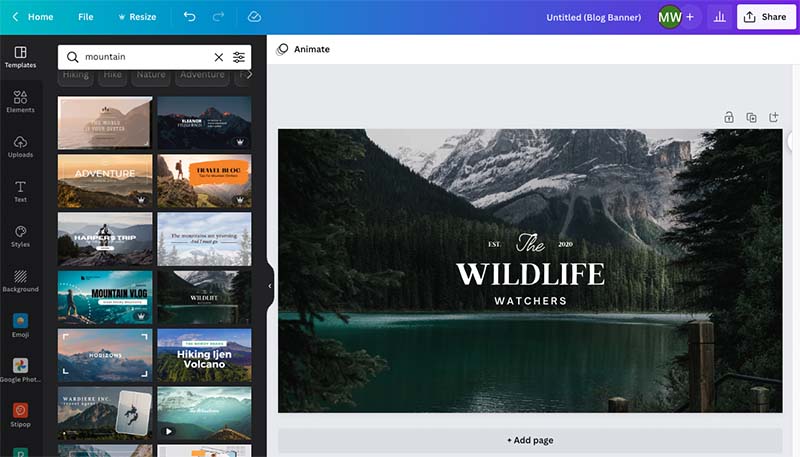
Task: Click the Redo arrow icon
Action: [220, 17]
